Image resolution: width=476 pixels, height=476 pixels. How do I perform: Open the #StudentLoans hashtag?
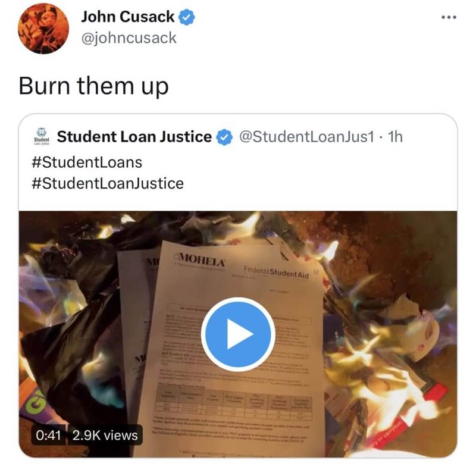pyautogui.click(x=87, y=162)
